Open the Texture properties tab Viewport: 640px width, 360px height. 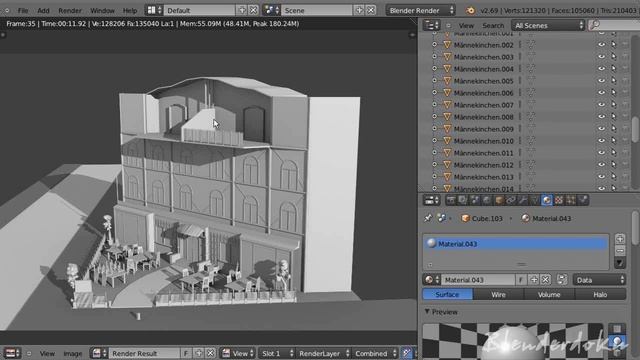[x=559, y=200]
